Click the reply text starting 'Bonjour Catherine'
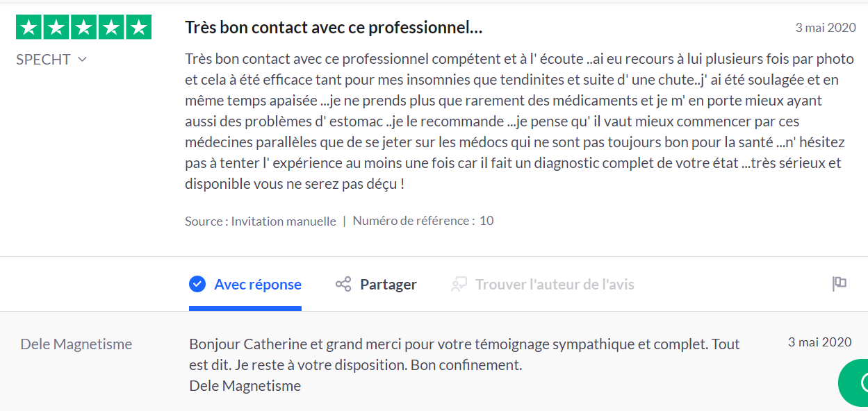Screen dimensions: 868x411 click(464, 344)
